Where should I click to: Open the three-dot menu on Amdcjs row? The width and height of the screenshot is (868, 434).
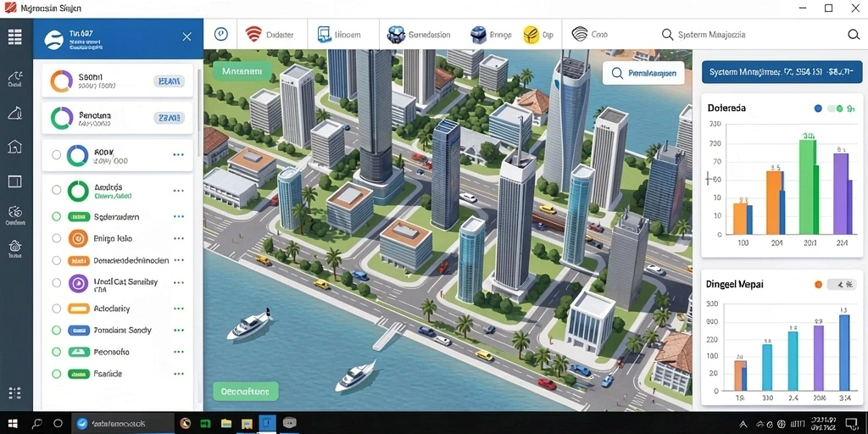[x=178, y=191]
